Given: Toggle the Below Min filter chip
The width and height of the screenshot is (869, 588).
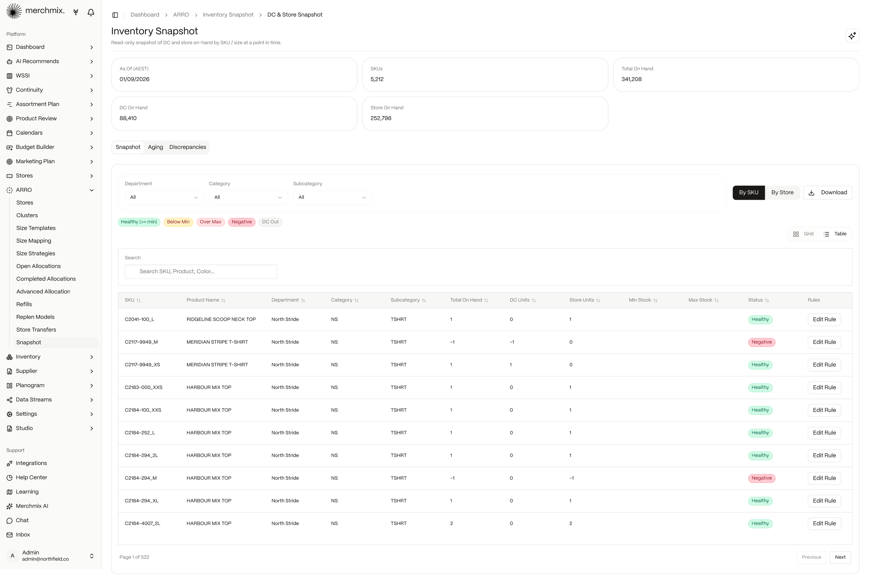Looking at the screenshot, I should tap(178, 222).
